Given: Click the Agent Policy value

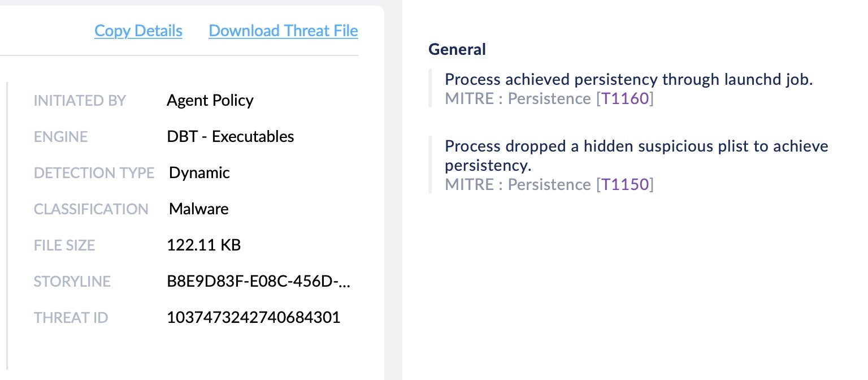Looking at the screenshot, I should (210, 101).
